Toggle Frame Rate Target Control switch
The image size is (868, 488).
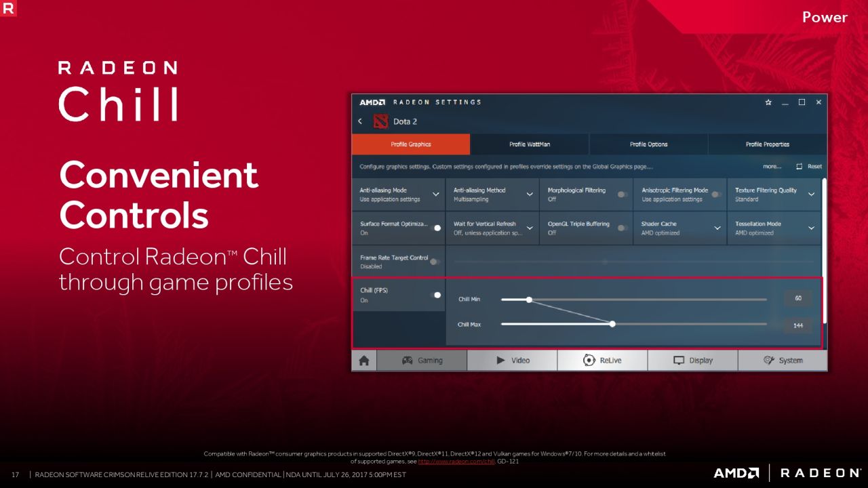tap(435, 262)
